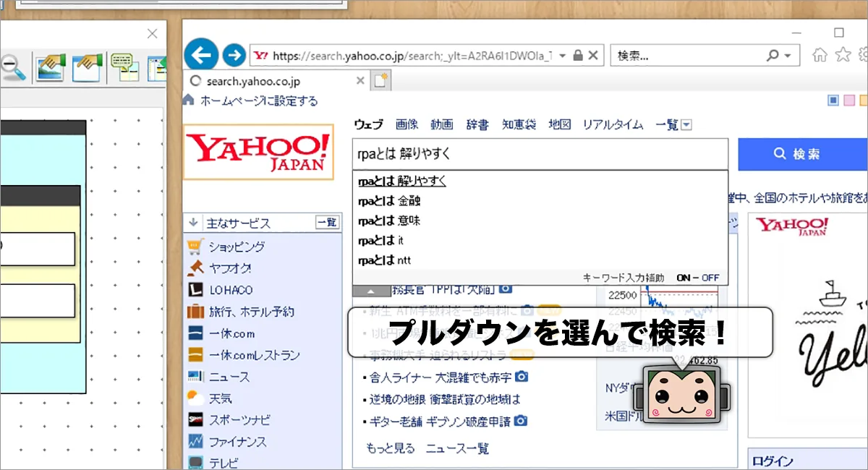This screenshot has height=470, width=868.
Task: Click ホームページに設定する link
Action: click(259, 101)
